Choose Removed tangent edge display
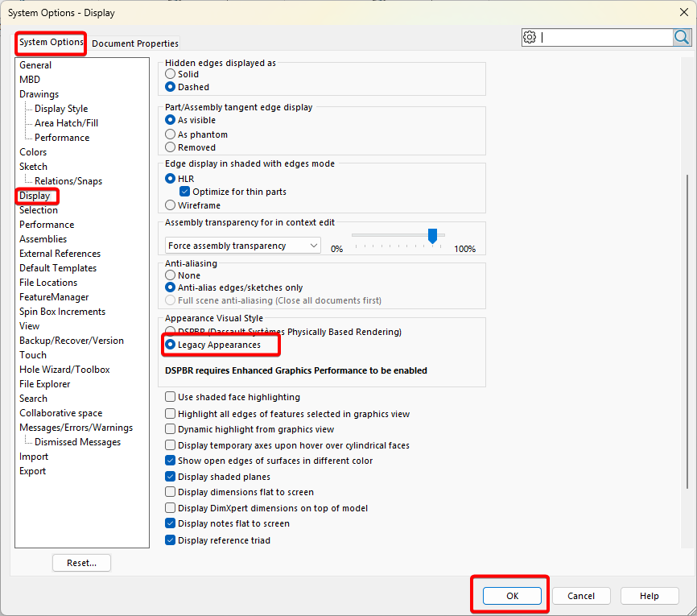The image size is (697, 616). [x=171, y=147]
